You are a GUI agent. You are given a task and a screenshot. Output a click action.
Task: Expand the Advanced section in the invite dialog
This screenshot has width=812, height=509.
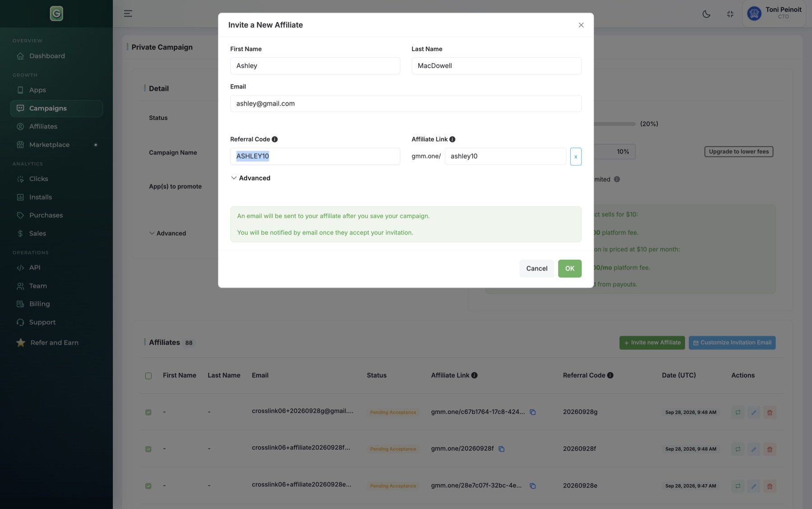tap(251, 178)
